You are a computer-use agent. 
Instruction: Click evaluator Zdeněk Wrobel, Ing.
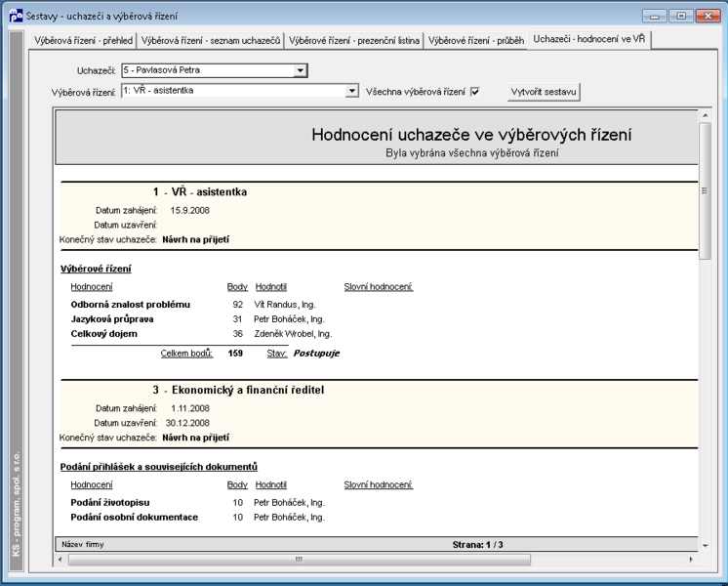pyautogui.click(x=293, y=334)
